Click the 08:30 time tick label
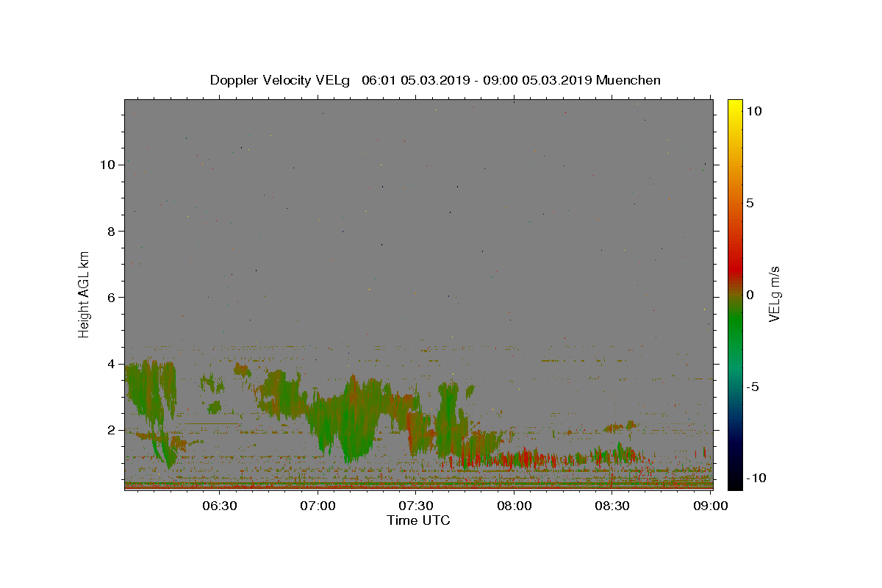 point(612,506)
